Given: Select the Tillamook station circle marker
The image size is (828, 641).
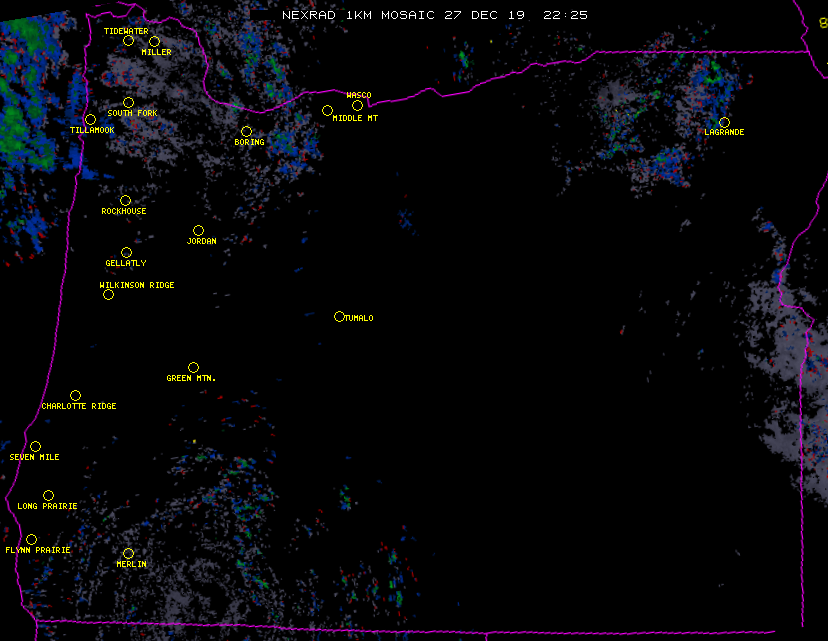Looking at the screenshot, I should 90,120.
